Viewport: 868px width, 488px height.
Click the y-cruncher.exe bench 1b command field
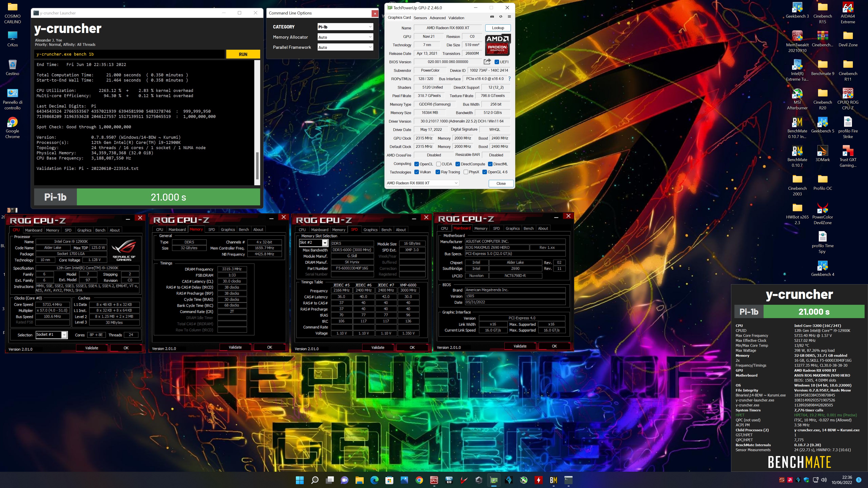[130, 54]
